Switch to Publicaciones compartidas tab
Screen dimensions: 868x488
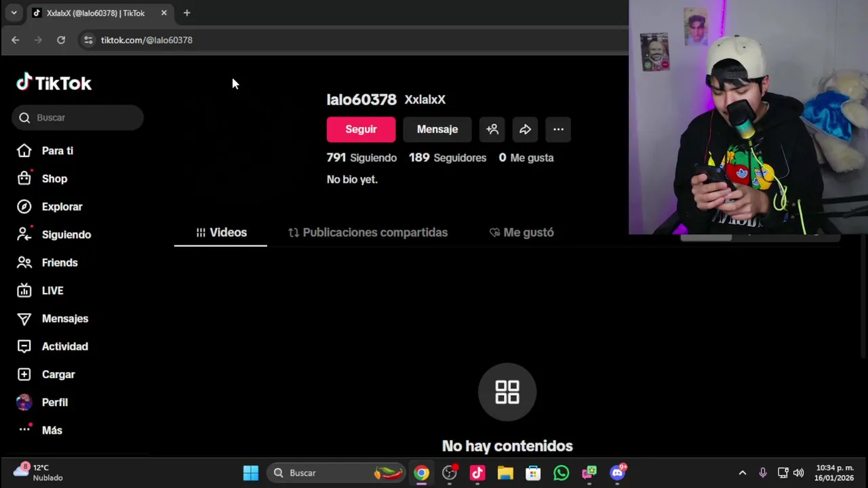click(368, 232)
